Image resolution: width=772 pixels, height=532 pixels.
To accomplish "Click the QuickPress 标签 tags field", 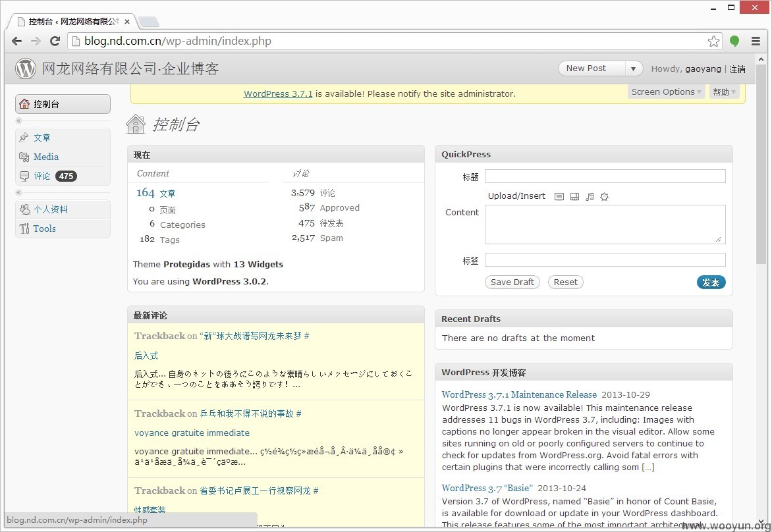I will (605, 260).
